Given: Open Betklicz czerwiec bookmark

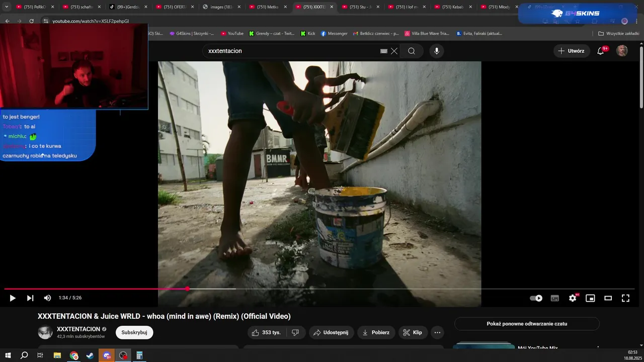Looking at the screenshot, I should (376, 33).
